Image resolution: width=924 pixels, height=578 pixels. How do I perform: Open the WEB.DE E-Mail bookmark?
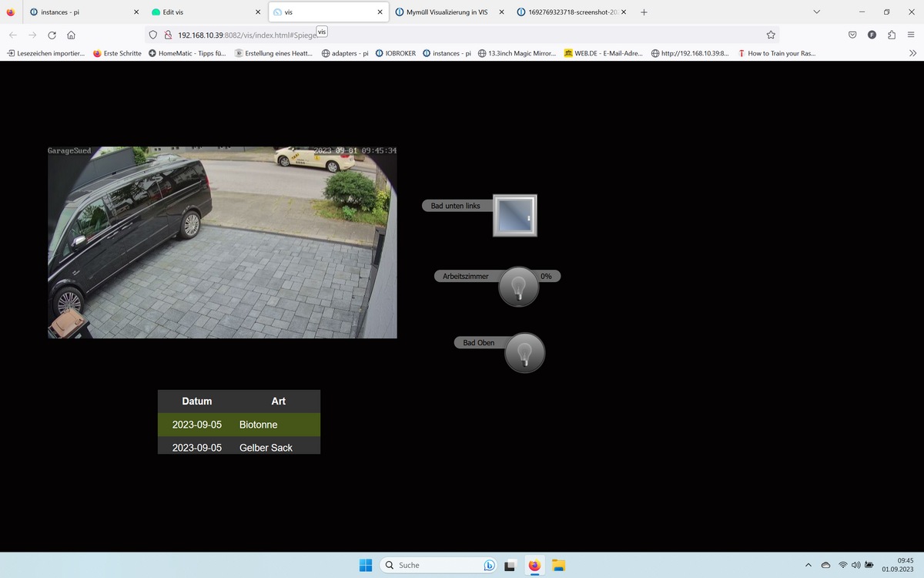603,53
